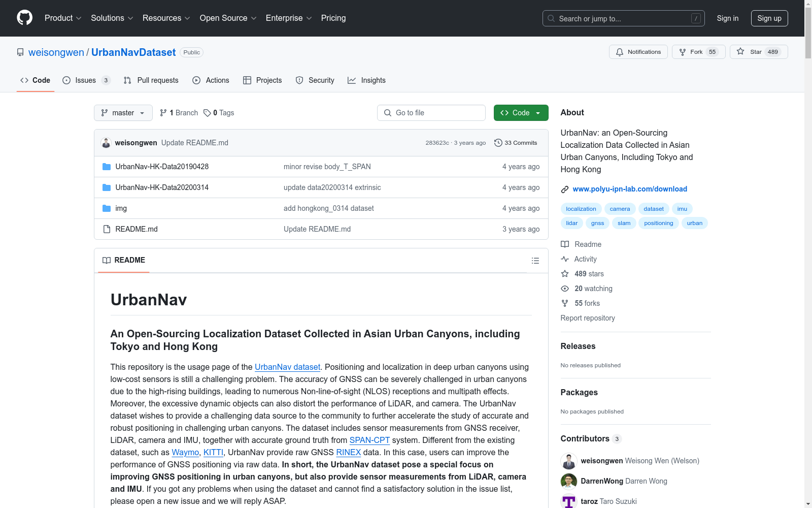Click the link chain icon beside website
The height and width of the screenshot is (508, 812).
pos(565,189)
